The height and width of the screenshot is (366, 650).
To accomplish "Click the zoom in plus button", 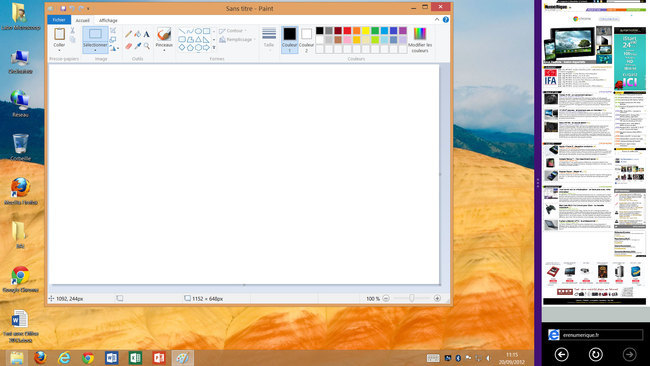I will (437, 298).
